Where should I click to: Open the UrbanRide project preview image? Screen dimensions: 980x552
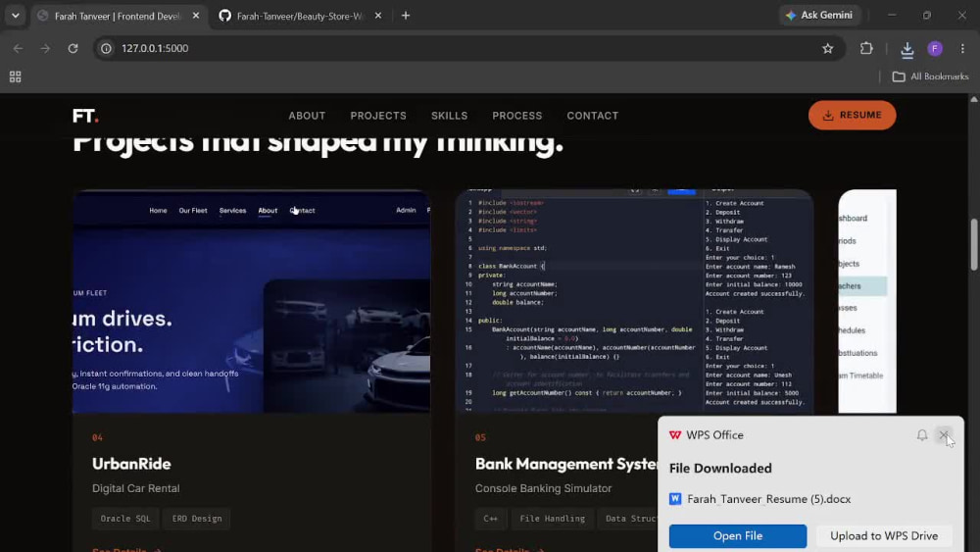[251, 301]
